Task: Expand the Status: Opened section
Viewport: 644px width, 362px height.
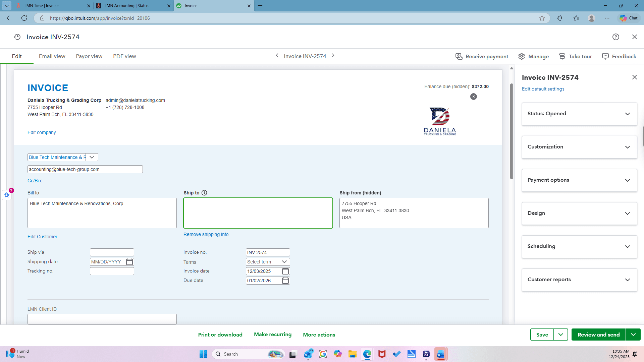Action: tap(579, 114)
